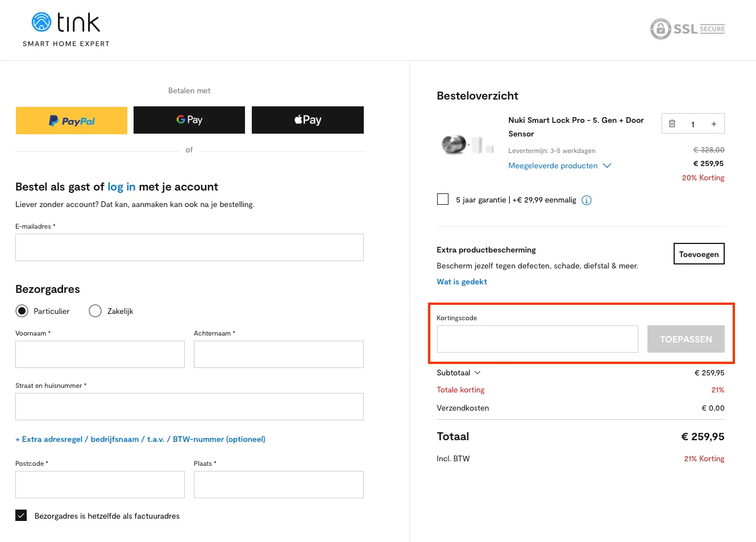Remove product with trash icon
The height and width of the screenshot is (542, 756).
pyautogui.click(x=672, y=124)
